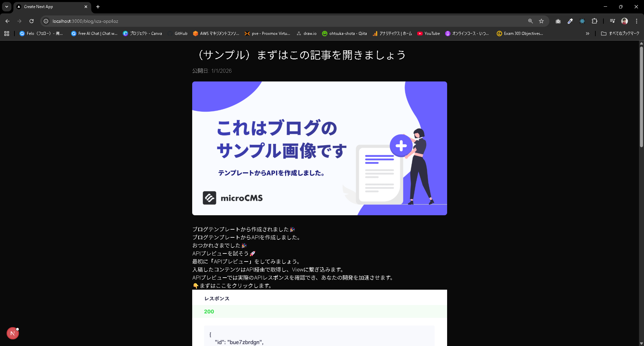Minimize the Chrome window

coord(605,7)
